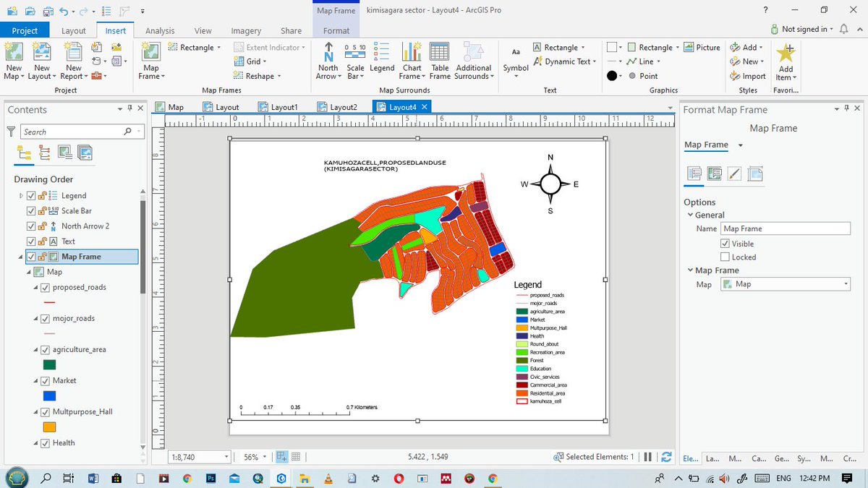Insert a North Arrow map surround
Viewport: 868px width, 488px height.
pos(328,61)
